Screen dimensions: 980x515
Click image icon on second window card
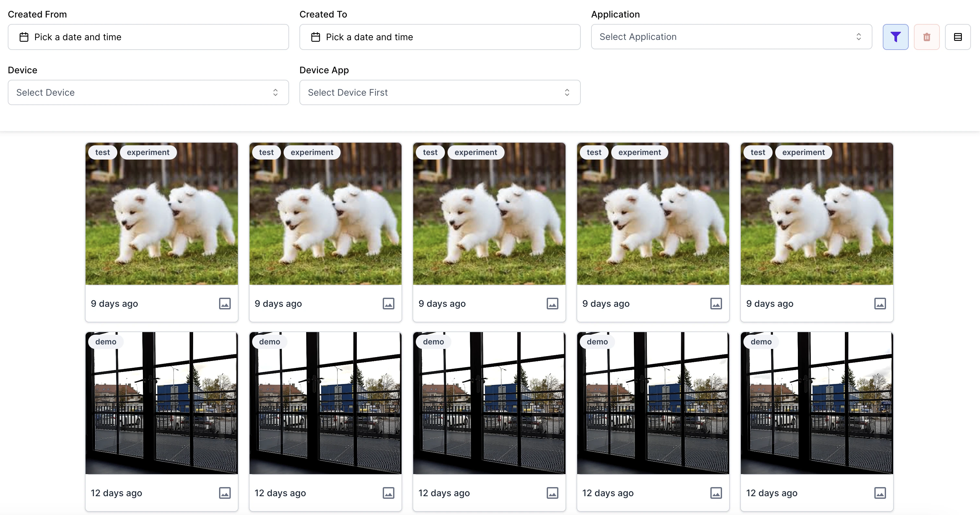coord(389,493)
